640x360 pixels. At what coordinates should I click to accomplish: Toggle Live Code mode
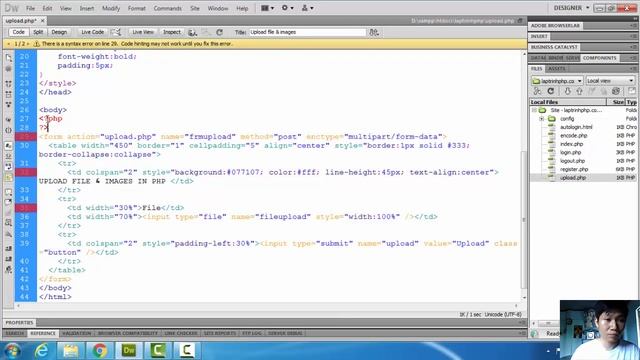click(x=92, y=32)
